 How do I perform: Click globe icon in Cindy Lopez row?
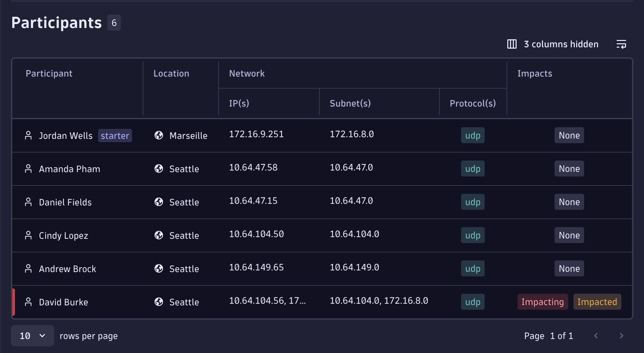click(x=159, y=235)
